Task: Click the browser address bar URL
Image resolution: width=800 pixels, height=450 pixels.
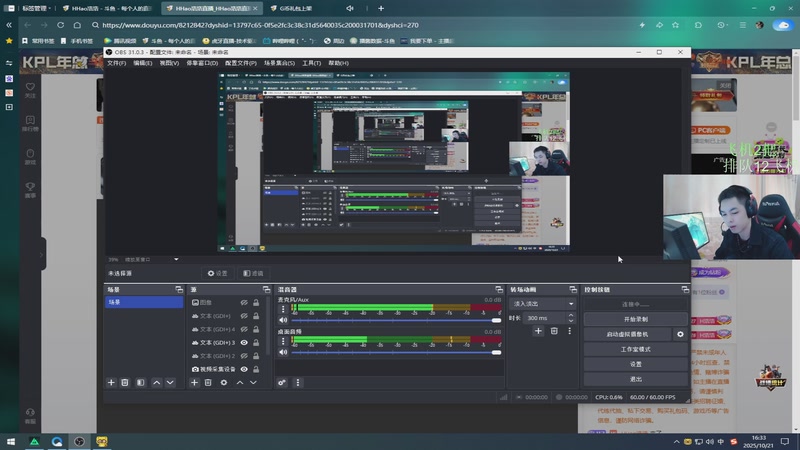Action: [260, 25]
